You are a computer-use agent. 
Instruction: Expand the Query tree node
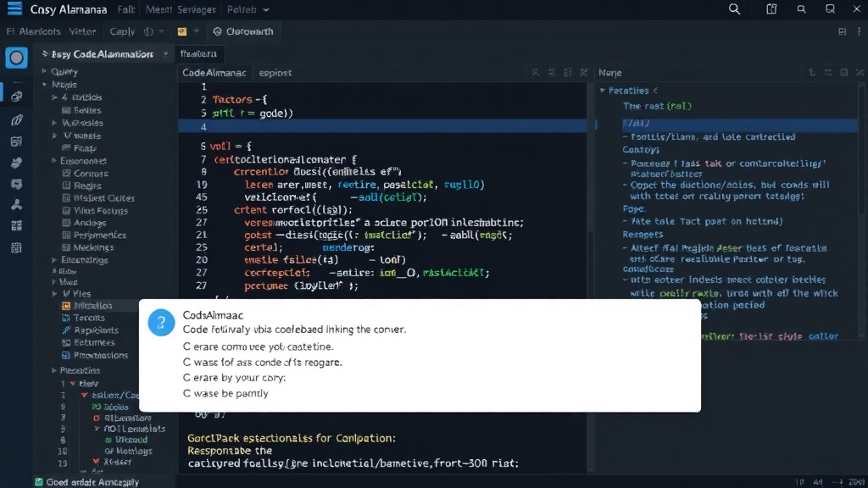(x=44, y=71)
